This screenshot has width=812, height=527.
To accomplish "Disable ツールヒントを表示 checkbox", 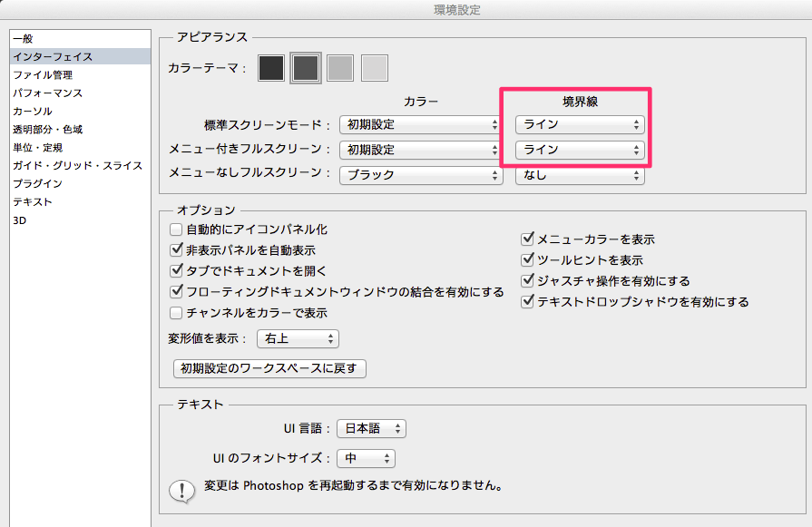I will (527, 260).
